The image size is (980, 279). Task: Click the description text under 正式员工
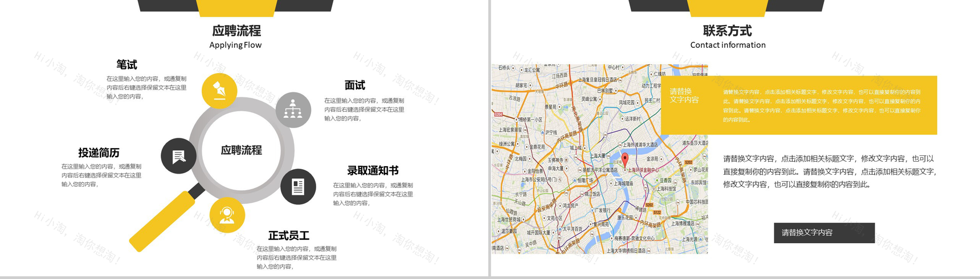tap(297, 257)
